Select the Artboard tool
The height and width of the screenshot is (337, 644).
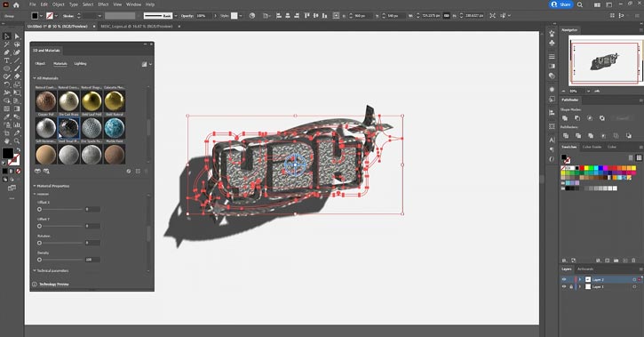pos(6,132)
